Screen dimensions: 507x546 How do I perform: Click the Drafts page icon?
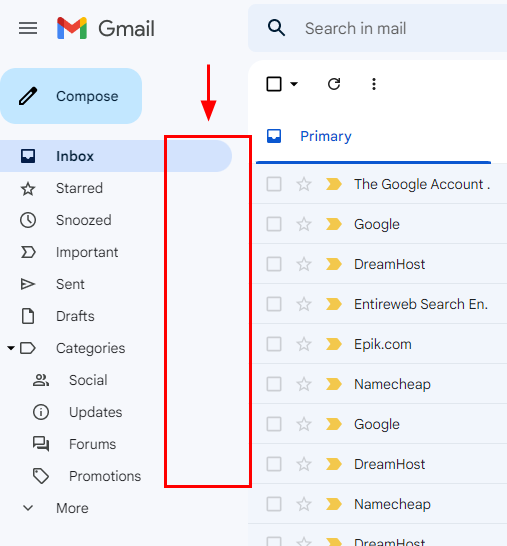point(28,316)
